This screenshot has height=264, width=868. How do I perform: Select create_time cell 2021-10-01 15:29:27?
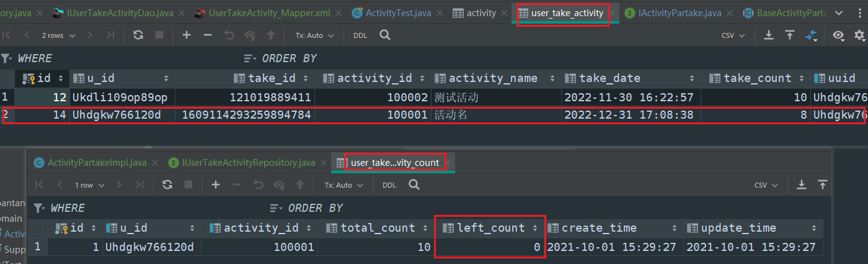613,247
